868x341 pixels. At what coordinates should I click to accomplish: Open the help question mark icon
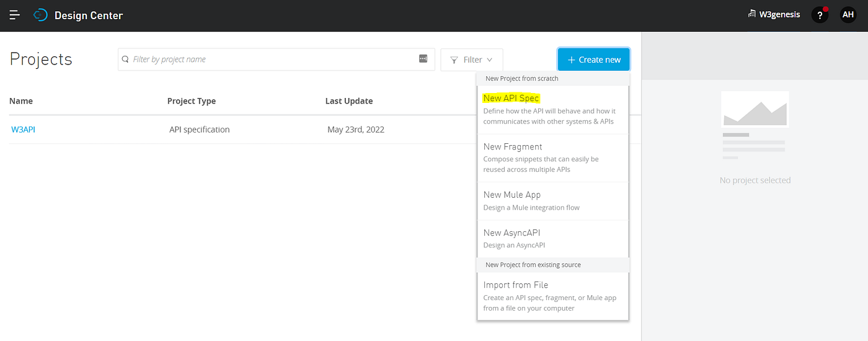point(820,15)
